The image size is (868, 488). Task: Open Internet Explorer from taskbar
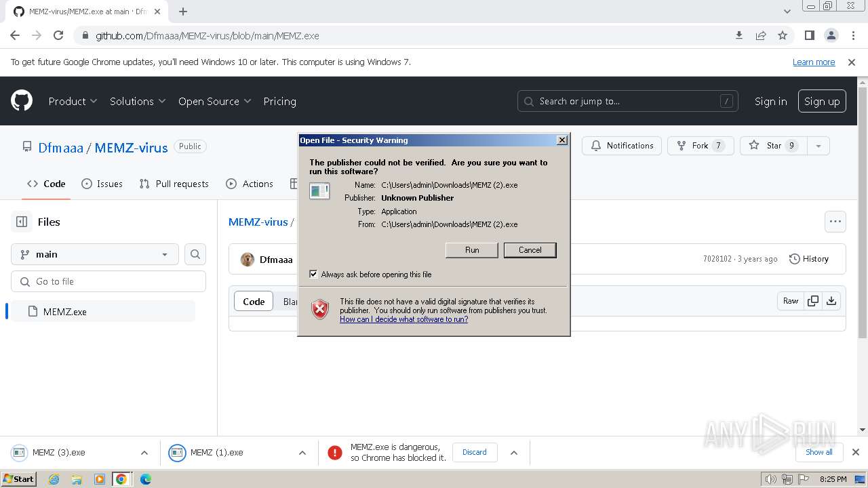point(54,479)
